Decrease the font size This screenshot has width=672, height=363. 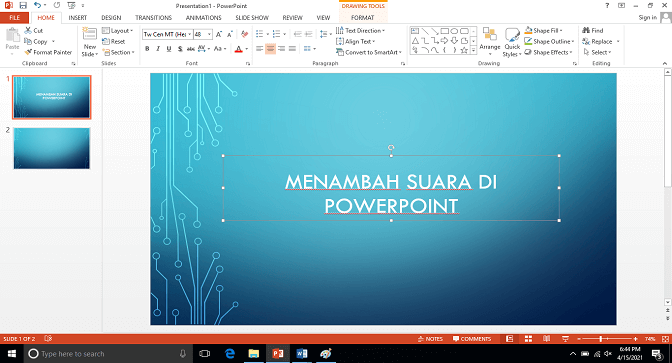coord(230,34)
